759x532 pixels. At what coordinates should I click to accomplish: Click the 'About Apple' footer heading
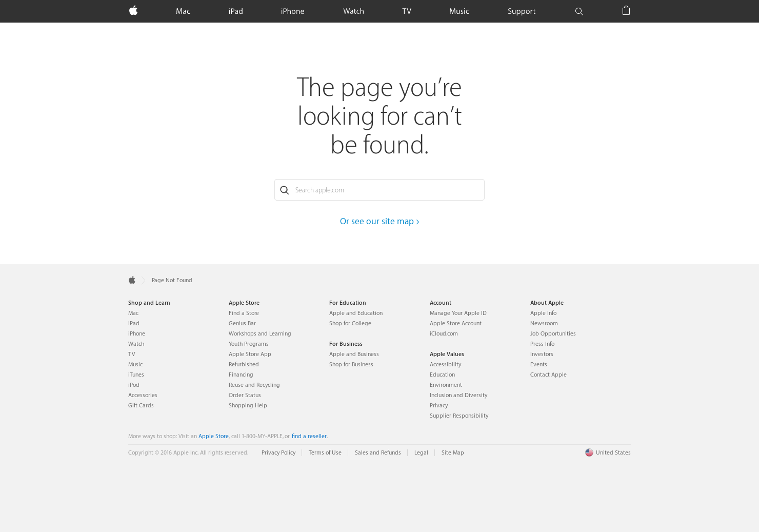547,303
